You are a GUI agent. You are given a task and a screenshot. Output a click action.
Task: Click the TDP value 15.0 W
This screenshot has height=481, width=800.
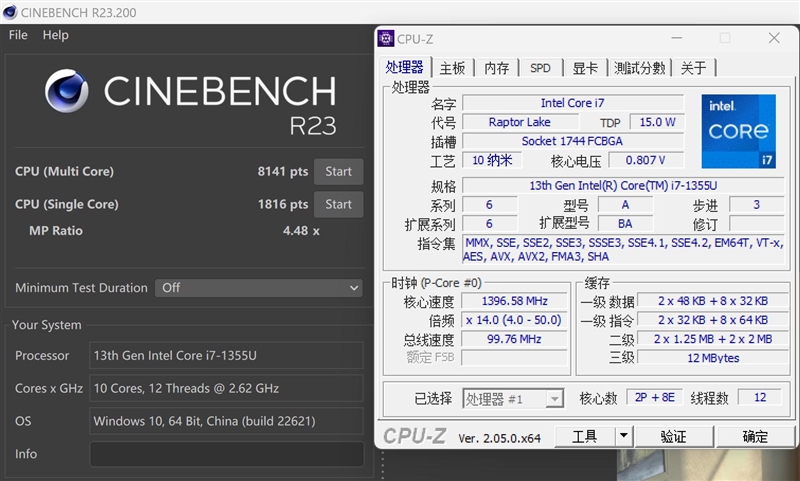point(657,122)
